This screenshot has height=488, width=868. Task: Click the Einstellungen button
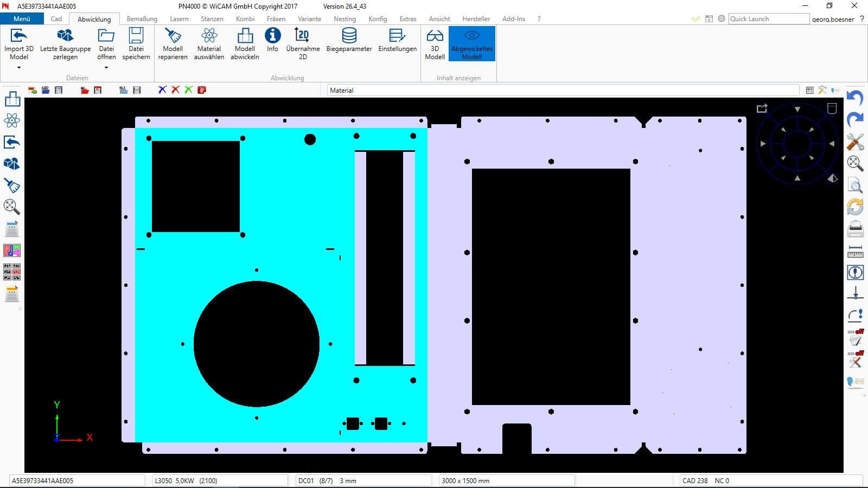click(x=397, y=40)
